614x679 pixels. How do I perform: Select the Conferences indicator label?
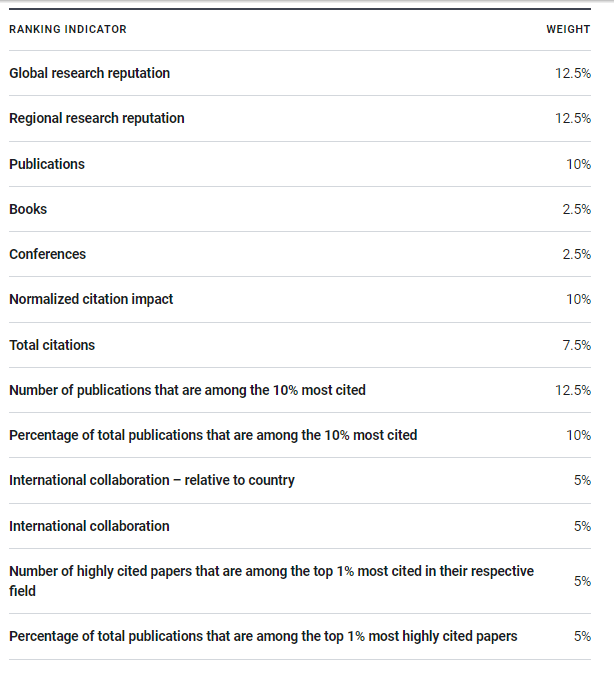48,254
